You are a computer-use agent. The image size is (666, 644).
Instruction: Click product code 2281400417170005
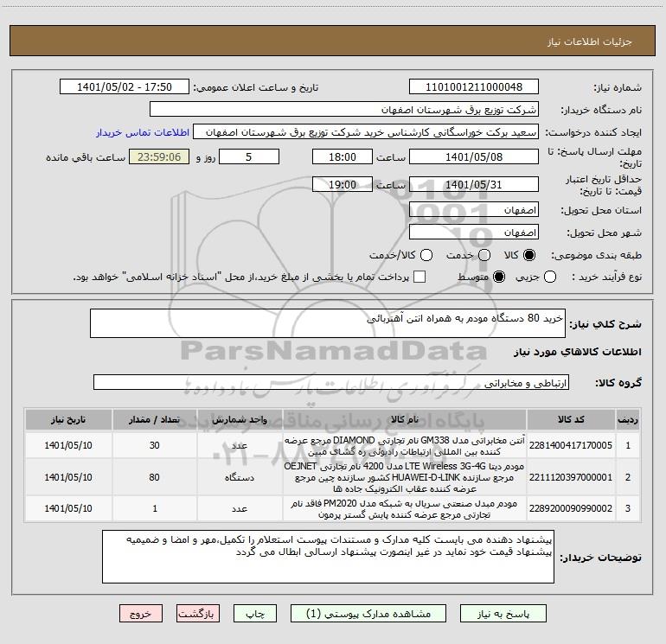coord(571,445)
